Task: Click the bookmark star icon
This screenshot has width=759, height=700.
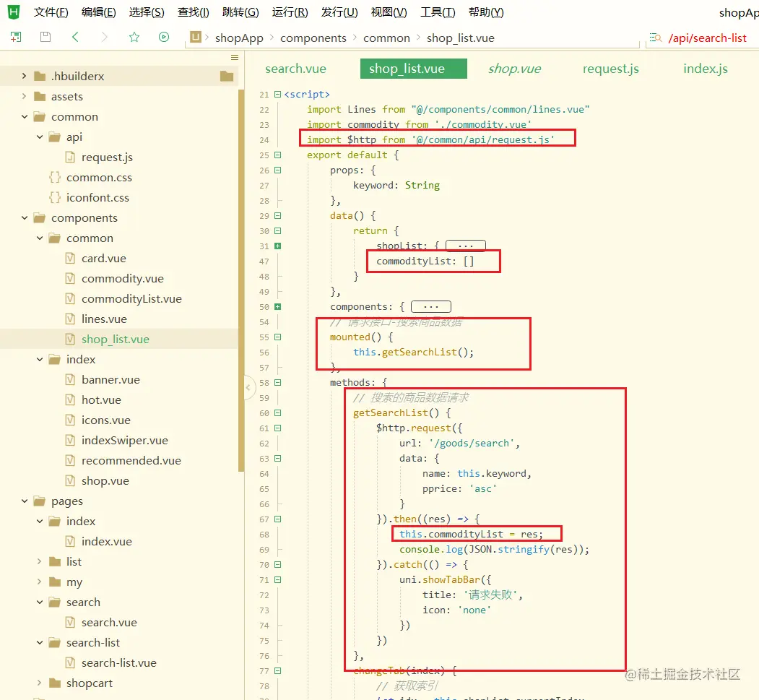Action: pyautogui.click(x=134, y=37)
